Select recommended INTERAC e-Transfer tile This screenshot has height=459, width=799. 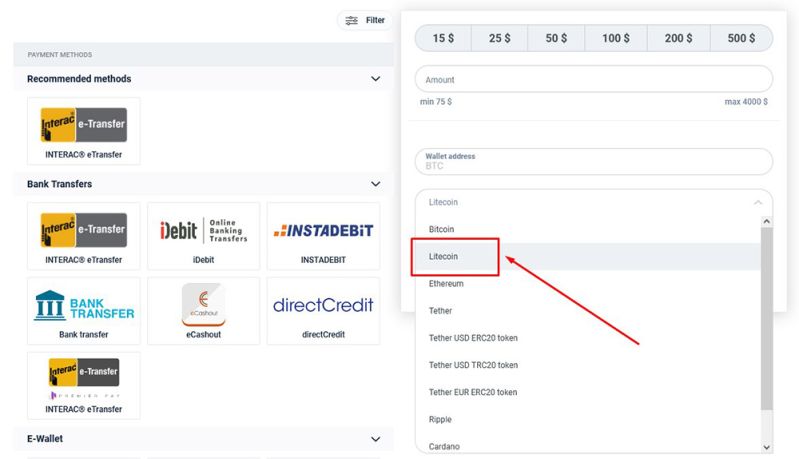click(84, 125)
